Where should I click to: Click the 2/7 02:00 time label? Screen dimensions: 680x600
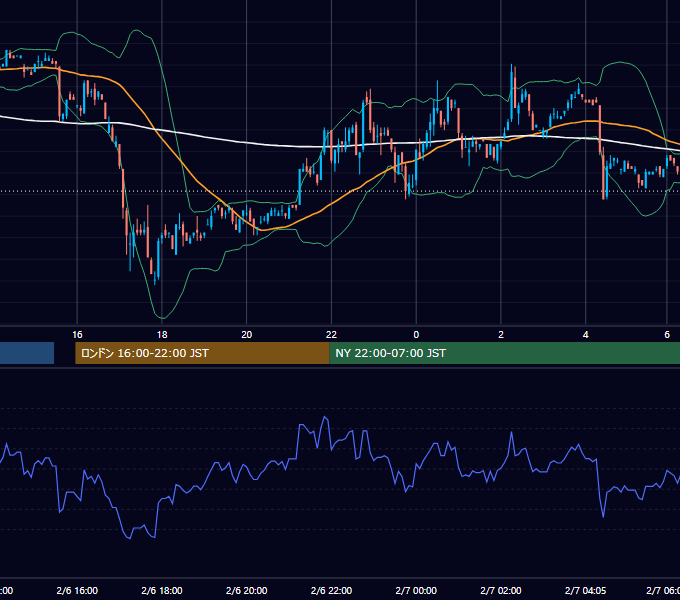(x=501, y=590)
